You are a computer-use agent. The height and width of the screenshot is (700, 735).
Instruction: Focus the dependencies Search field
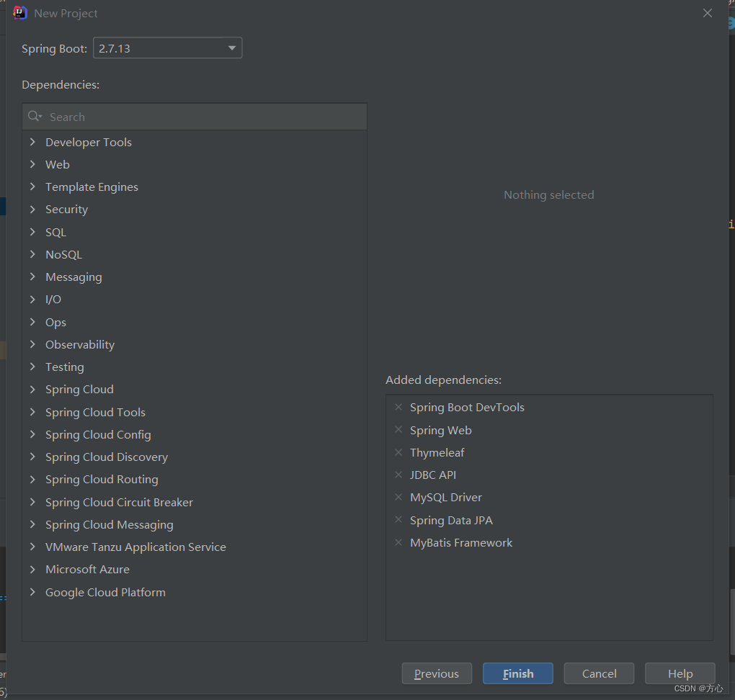(x=195, y=117)
